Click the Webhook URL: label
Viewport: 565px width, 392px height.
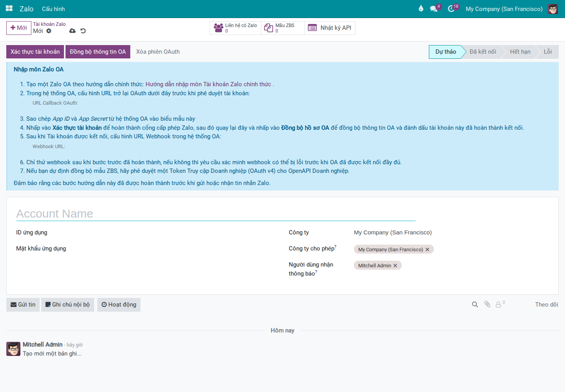[x=49, y=147]
